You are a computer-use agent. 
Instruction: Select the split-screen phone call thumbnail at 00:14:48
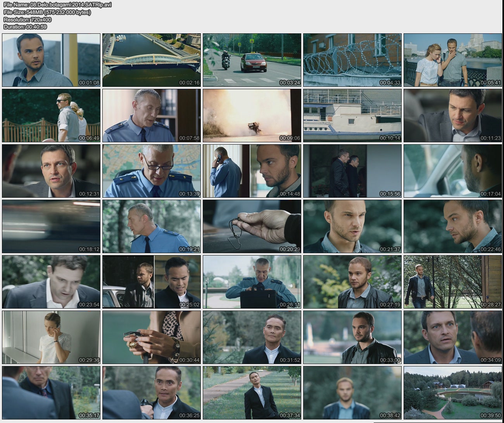pyautogui.click(x=252, y=171)
